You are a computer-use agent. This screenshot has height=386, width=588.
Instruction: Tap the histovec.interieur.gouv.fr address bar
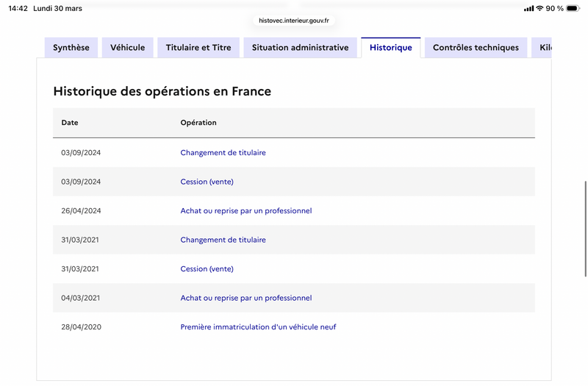[294, 21]
